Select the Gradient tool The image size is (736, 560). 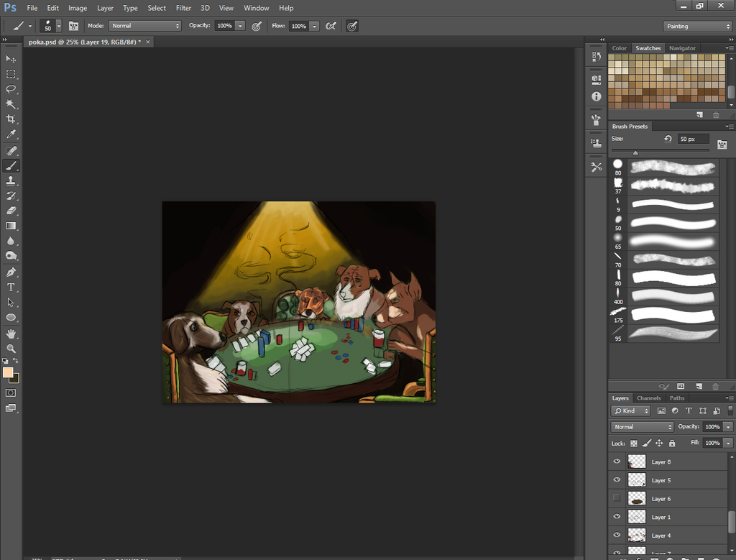[x=11, y=226]
